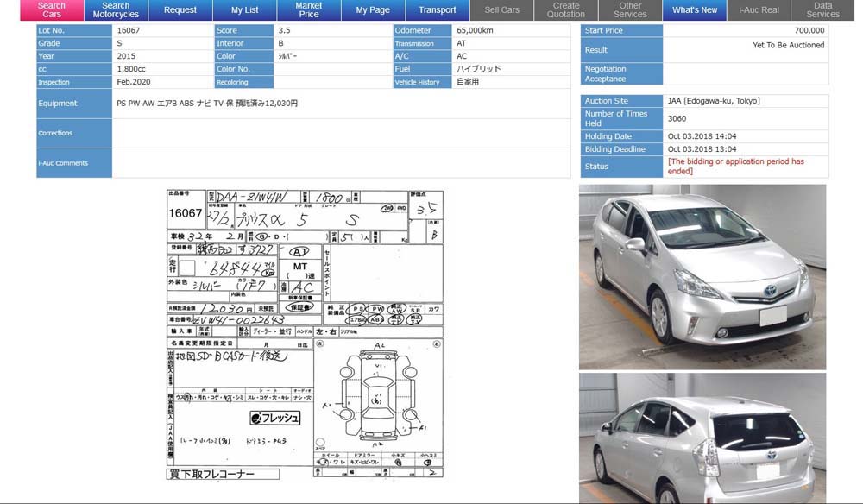Open the My List tab
This screenshot has height=504, width=863.
pyautogui.click(x=244, y=9)
